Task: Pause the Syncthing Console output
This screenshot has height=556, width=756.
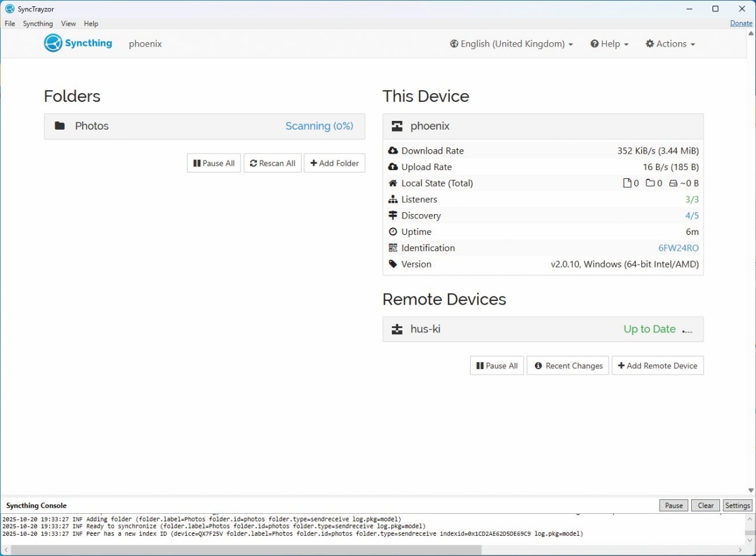Action: (x=673, y=506)
